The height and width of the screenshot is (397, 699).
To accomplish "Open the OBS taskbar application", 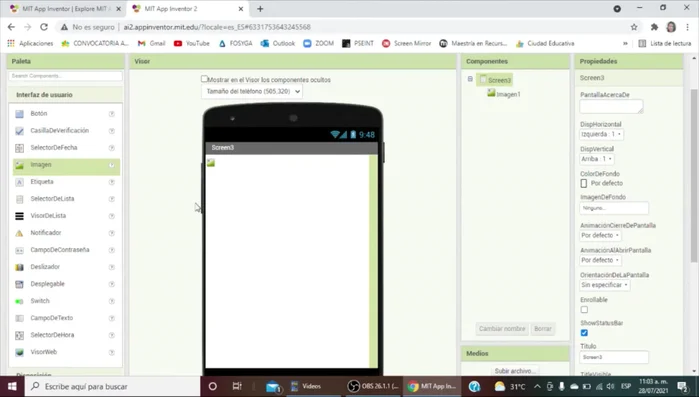I will pyautogui.click(x=373, y=386).
